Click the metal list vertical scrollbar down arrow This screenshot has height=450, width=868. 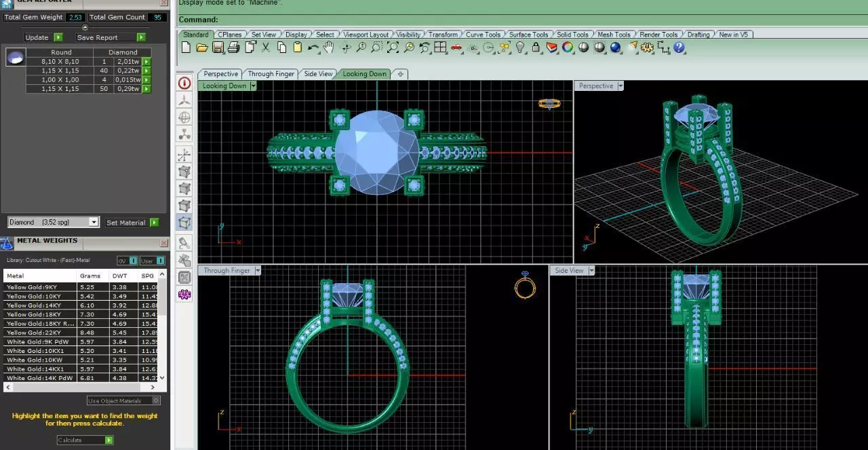pos(162,378)
